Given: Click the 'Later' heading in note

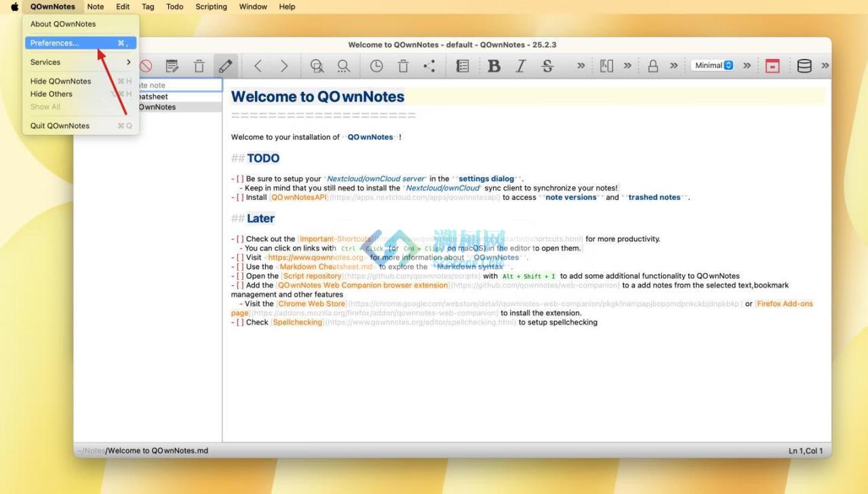Looking at the screenshot, I should [261, 218].
